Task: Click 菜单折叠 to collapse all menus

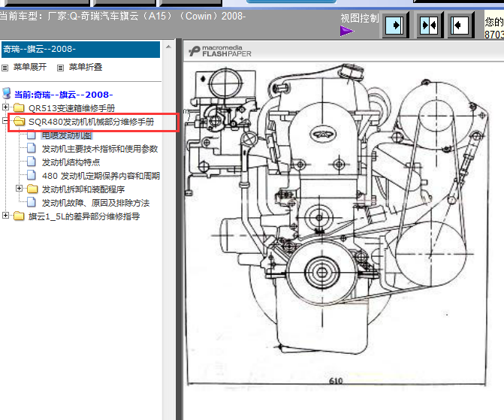Action: tap(86, 67)
